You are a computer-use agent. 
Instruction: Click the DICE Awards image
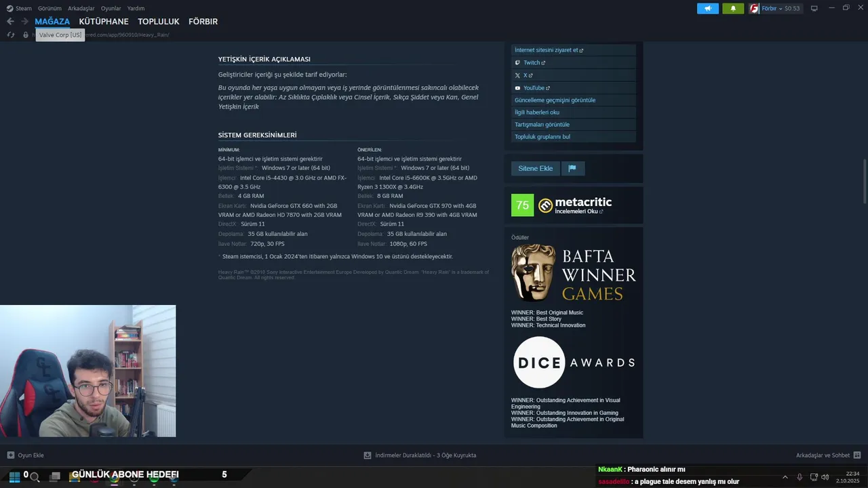pos(574,363)
